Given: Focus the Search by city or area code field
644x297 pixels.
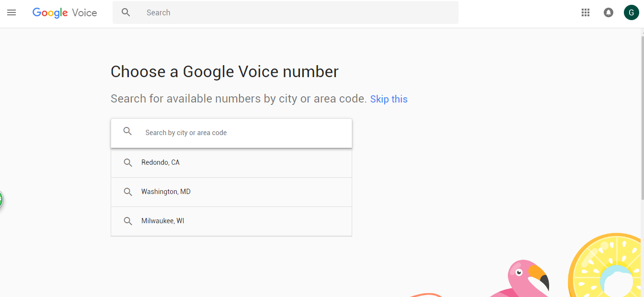Looking at the screenshot, I should [x=231, y=133].
